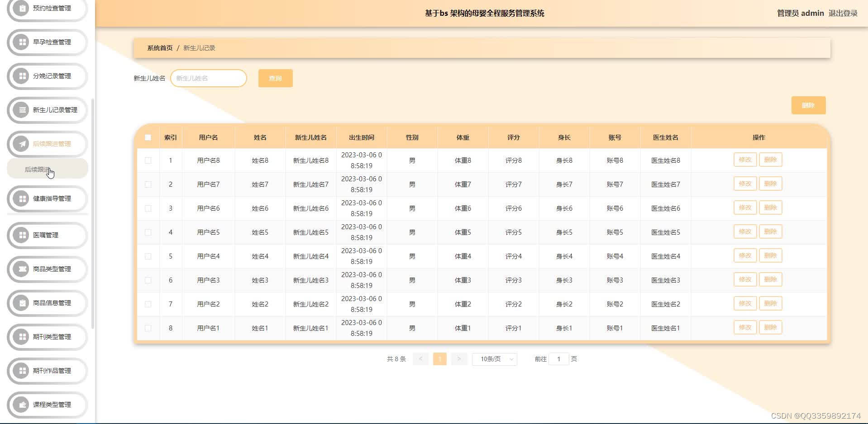868x424 pixels.
Task: Click the sidebar vertical scrollbar
Action: [x=93, y=213]
